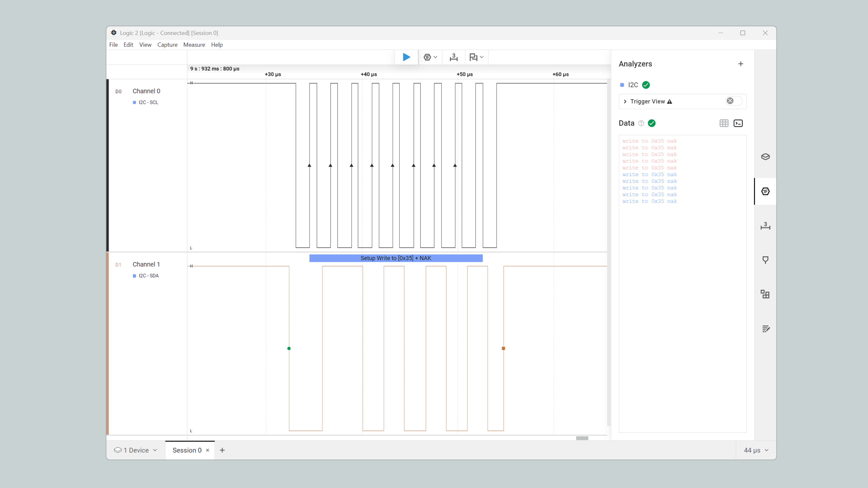Open the Measure menu
This screenshot has height=488, width=868.
click(194, 45)
